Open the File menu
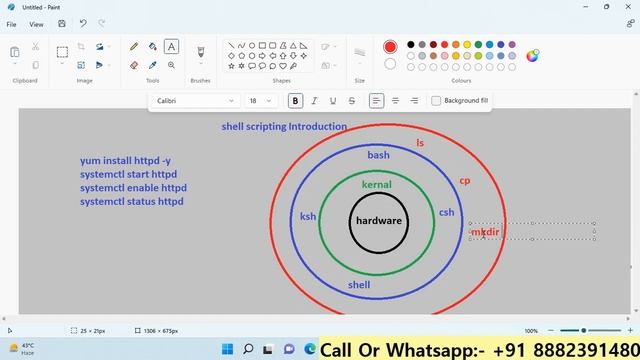Image resolution: width=640 pixels, height=360 pixels. (11, 24)
